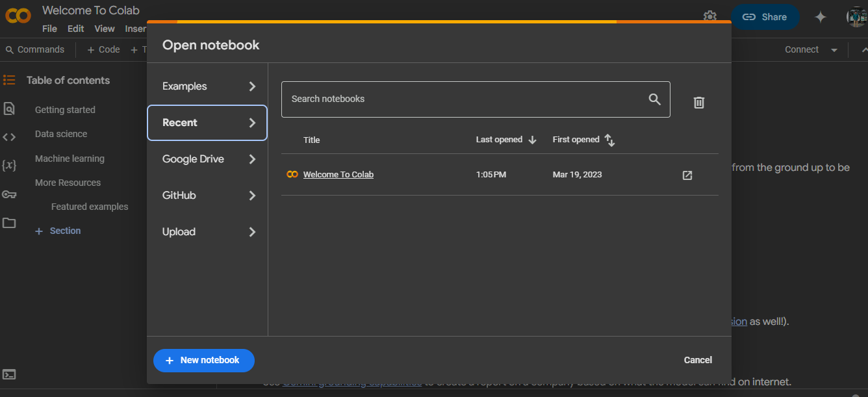Go to Featured examples subsection
868x397 pixels.
(90, 207)
